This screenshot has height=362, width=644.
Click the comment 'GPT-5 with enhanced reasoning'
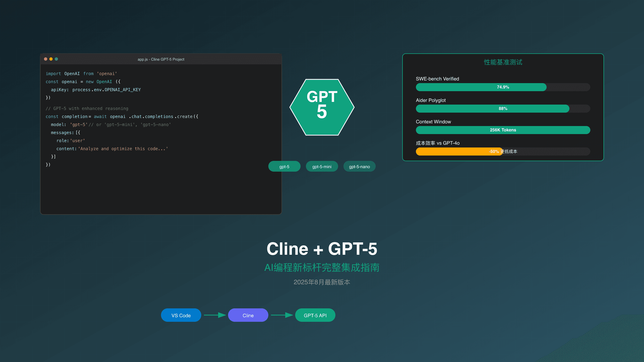pyautogui.click(x=87, y=109)
